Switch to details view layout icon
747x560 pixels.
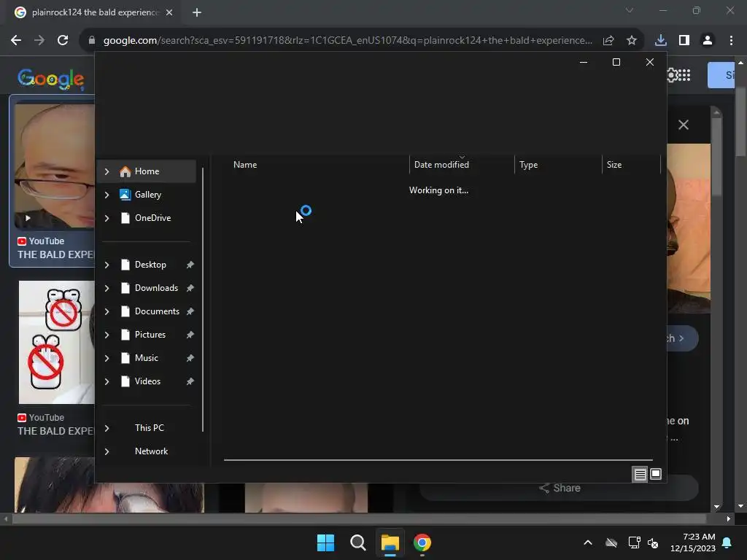(640, 474)
